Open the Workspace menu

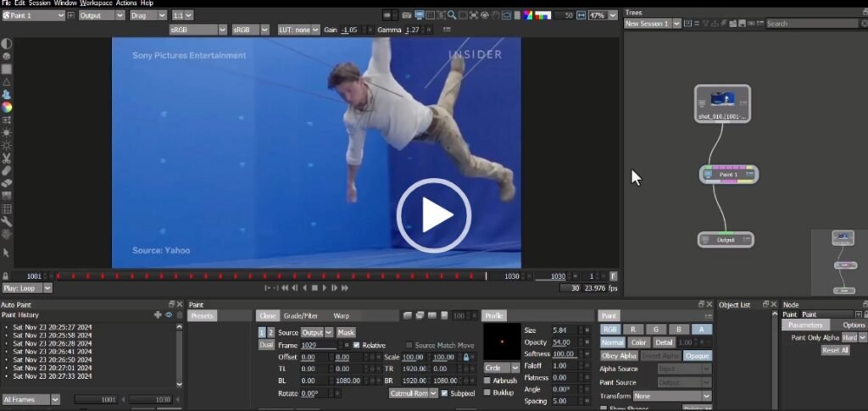point(97,3)
